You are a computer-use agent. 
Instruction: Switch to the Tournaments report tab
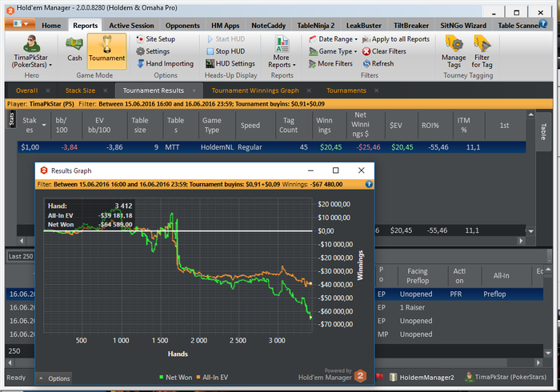[x=346, y=90]
